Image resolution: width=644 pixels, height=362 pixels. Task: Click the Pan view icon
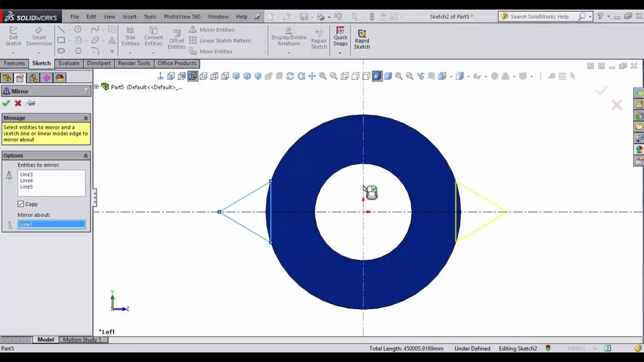pyautogui.click(x=312, y=76)
